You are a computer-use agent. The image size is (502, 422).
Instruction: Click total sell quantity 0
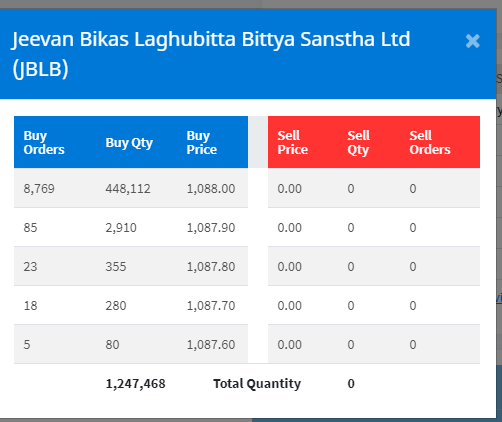pos(351,384)
